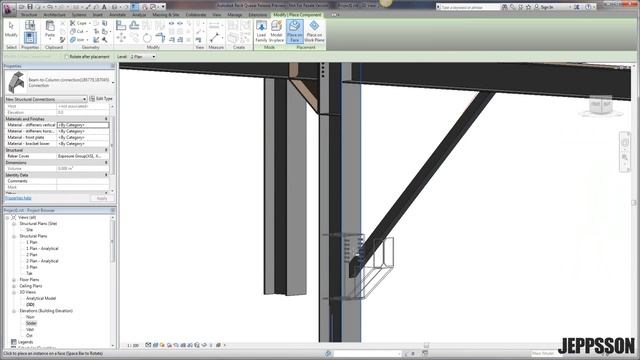Click the Comments value field
Image resolution: width=640 pixels, height=360 pixels.
[83, 181]
